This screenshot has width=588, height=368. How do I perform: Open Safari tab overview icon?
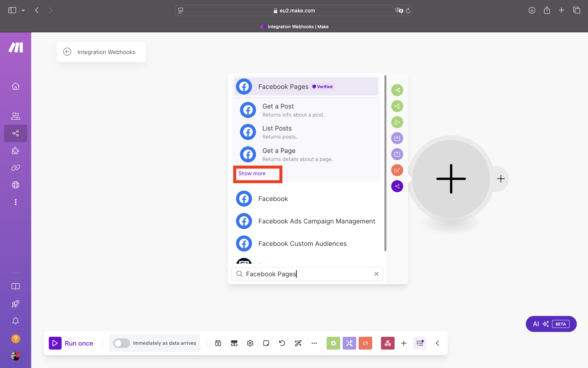click(577, 10)
